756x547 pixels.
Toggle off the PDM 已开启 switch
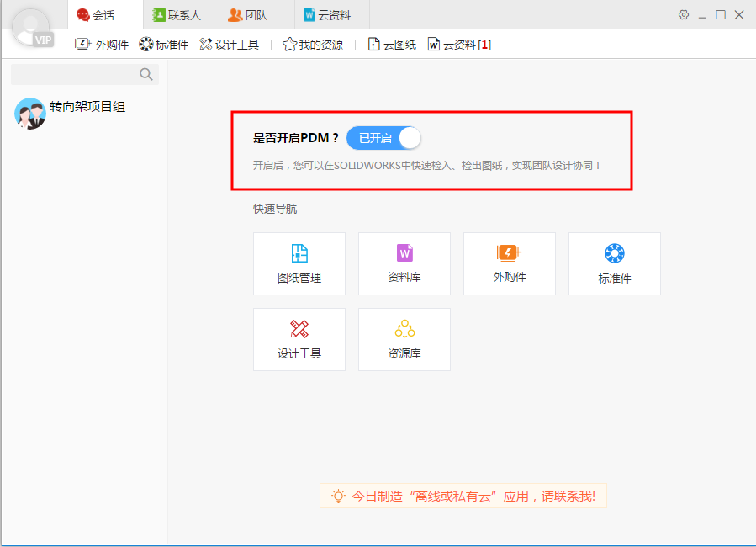tap(383, 138)
